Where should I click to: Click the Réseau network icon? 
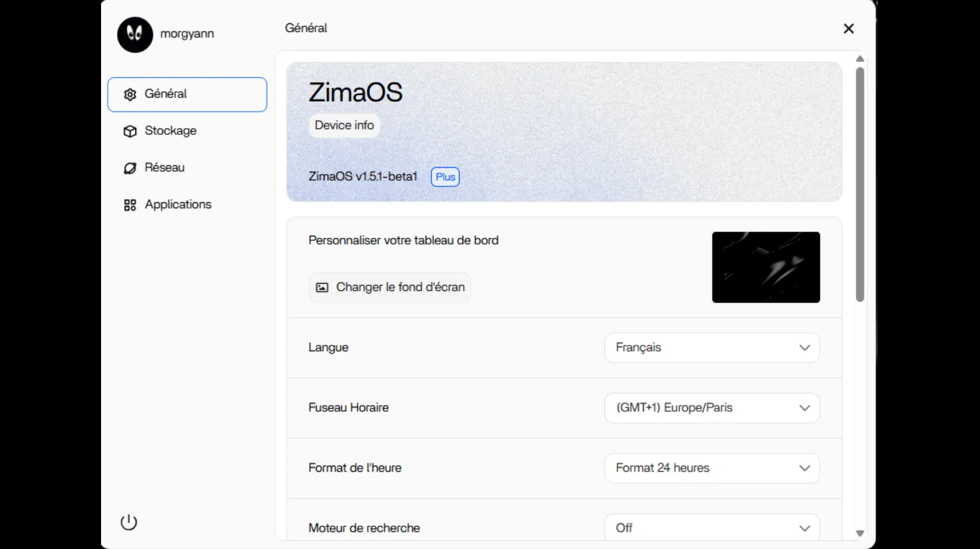[x=129, y=167]
